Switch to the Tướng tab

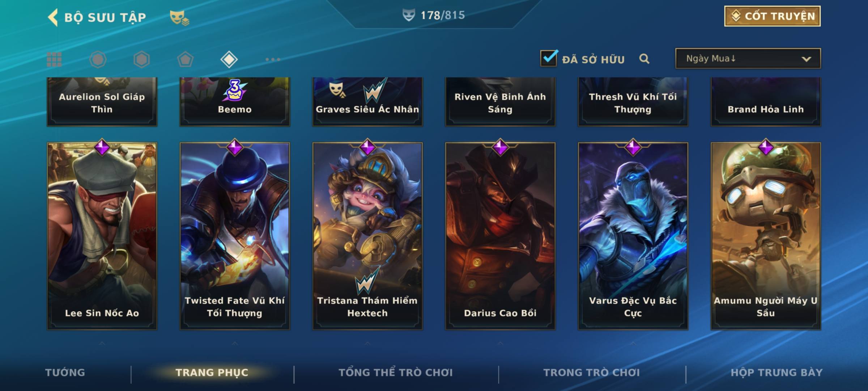65,373
